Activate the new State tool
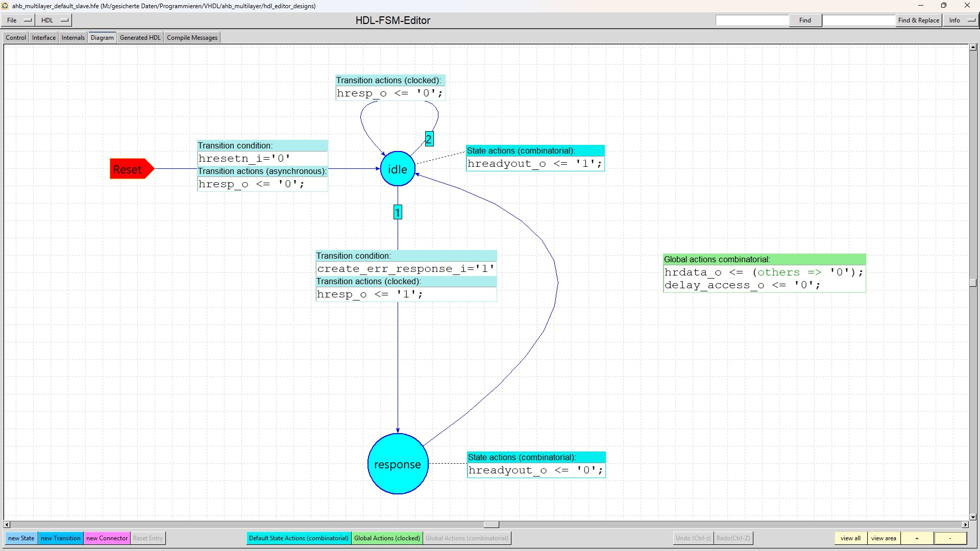Screen dimensions: 980x551 [x=21, y=538]
